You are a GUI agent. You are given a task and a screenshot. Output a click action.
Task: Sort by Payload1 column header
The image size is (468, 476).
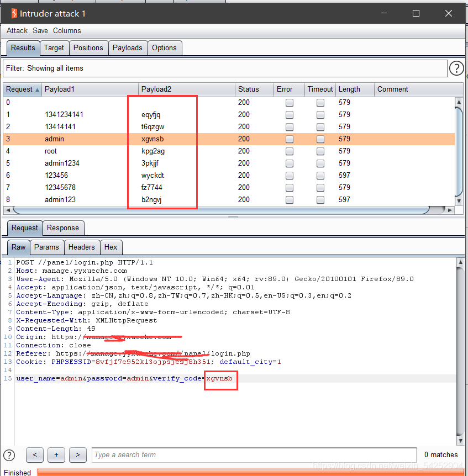pyautogui.click(x=90, y=89)
